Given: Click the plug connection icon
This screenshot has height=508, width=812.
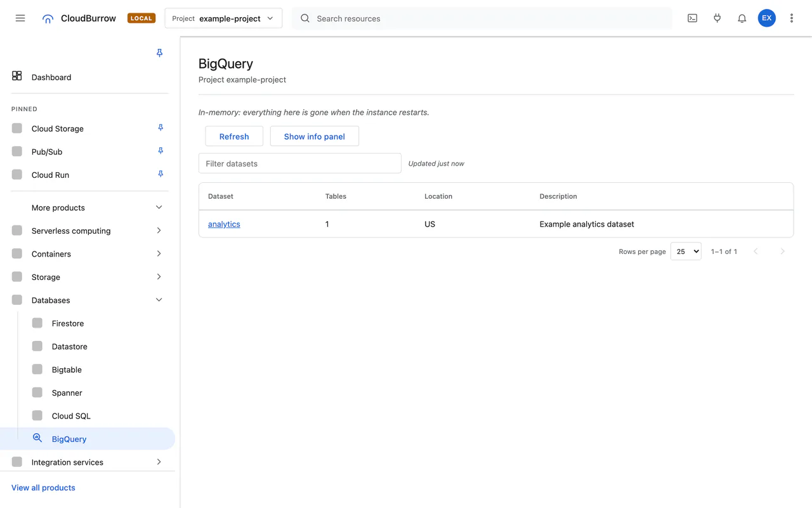Looking at the screenshot, I should [717, 18].
